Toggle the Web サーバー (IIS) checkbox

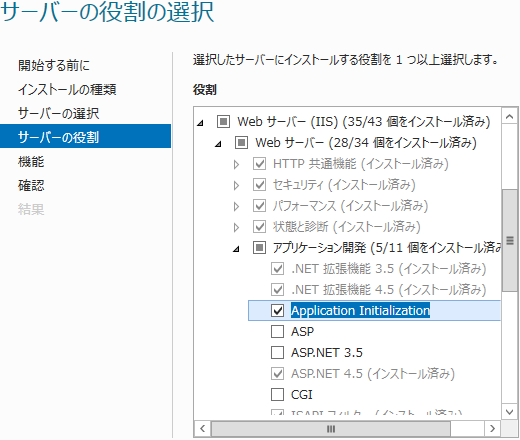coord(223,122)
